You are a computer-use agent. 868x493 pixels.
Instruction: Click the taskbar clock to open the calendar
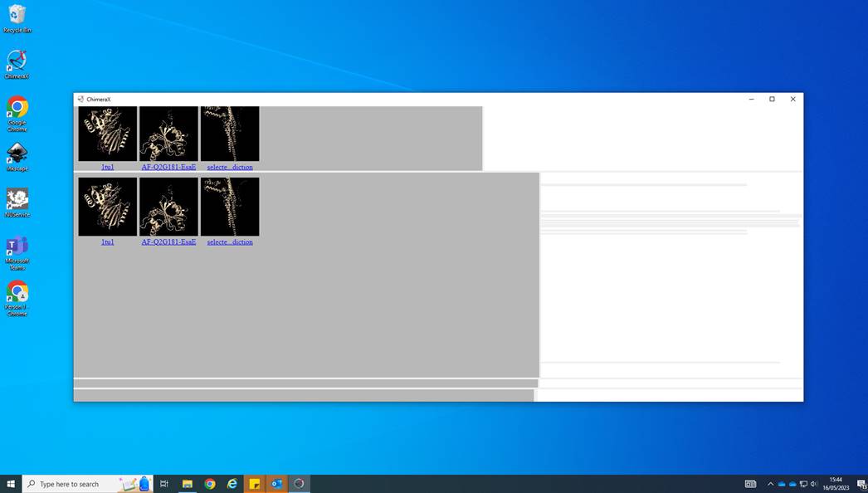[835, 483]
